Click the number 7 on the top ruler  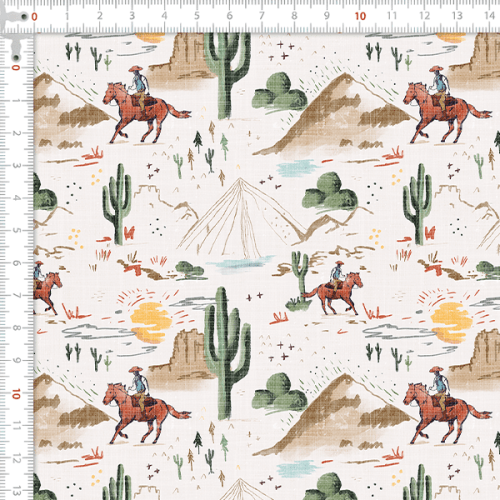pos(262,16)
